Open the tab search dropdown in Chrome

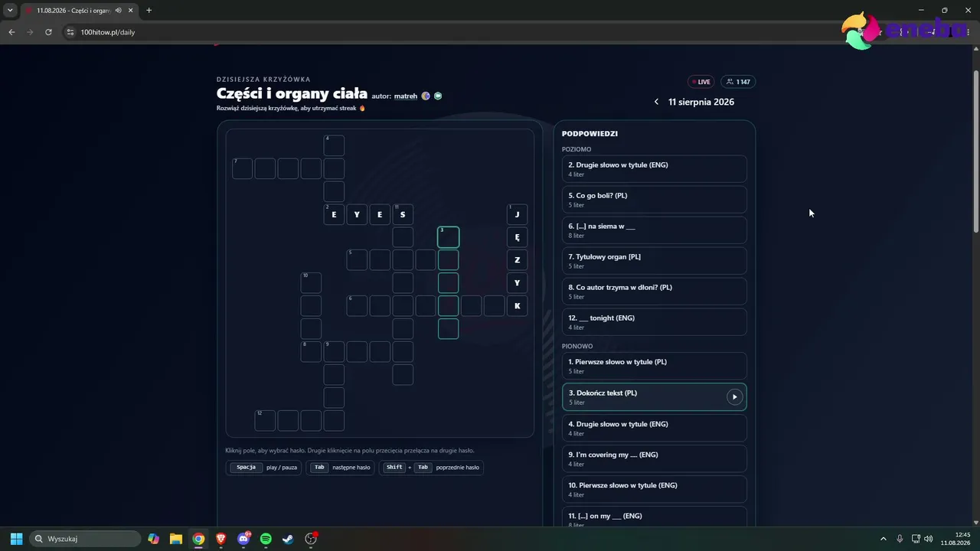pyautogui.click(x=10, y=11)
